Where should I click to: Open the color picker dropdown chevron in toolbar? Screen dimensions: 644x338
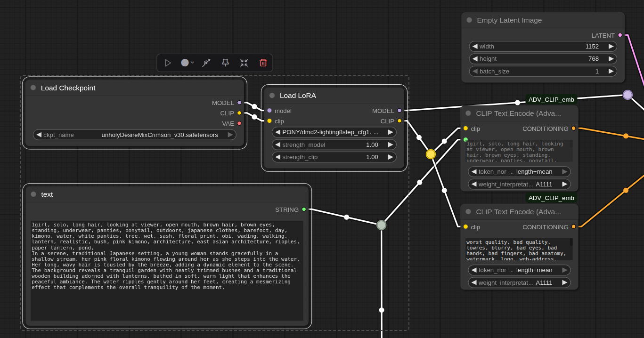click(192, 63)
